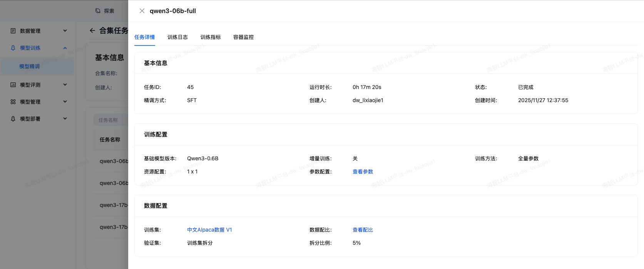Image resolution: width=644 pixels, height=269 pixels.
Task: Open the 训练指标 tab
Action: point(211,37)
